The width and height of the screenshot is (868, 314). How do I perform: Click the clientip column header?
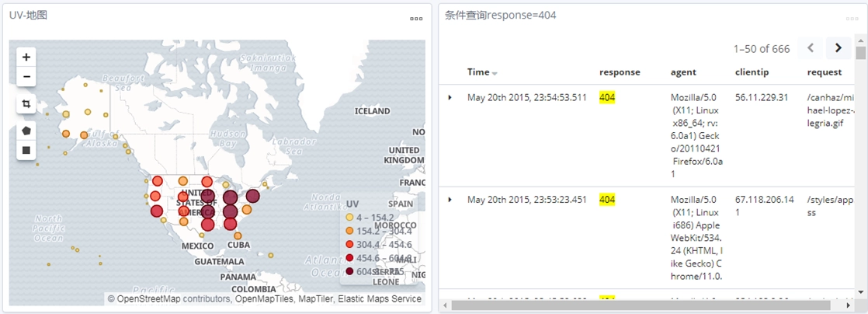751,72
